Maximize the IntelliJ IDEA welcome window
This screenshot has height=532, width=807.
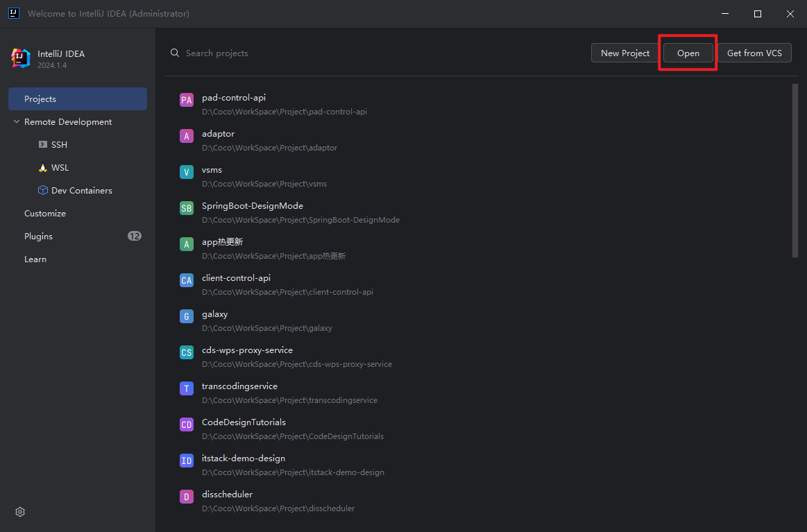pos(758,14)
